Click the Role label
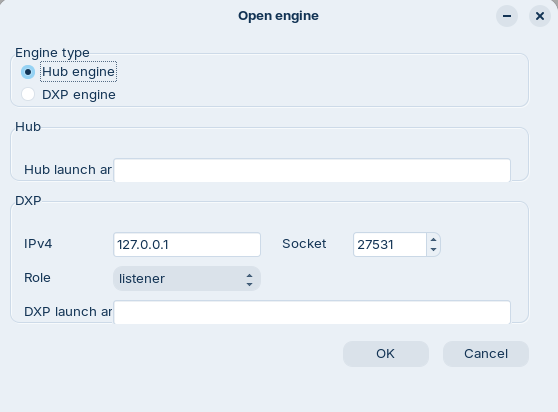Viewport: 558px width, 412px height. click(x=37, y=278)
